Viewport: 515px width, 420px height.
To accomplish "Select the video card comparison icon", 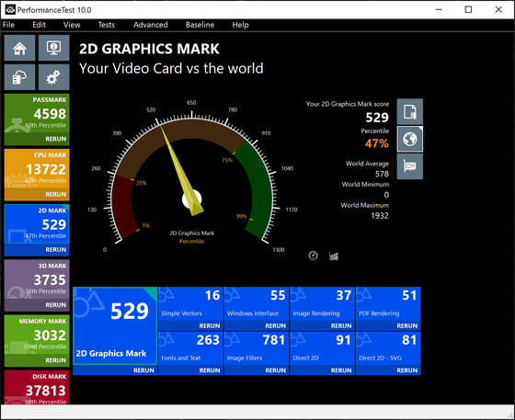I will point(410,166).
